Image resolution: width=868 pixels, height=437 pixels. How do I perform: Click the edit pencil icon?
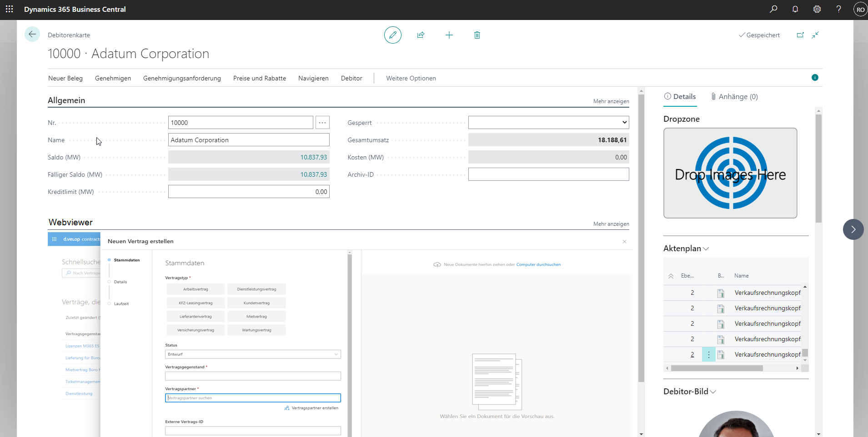point(393,35)
